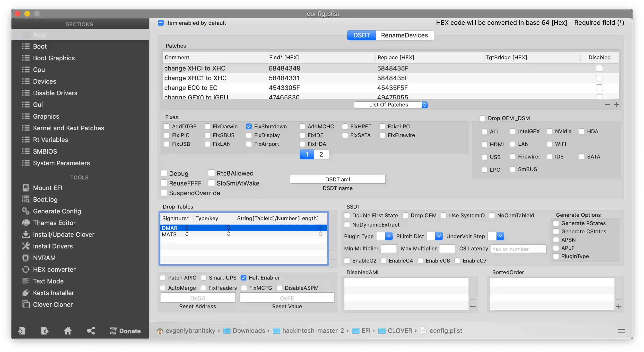Click the Mount EFI tool icon
This screenshot has height=352, width=644.
point(26,188)
